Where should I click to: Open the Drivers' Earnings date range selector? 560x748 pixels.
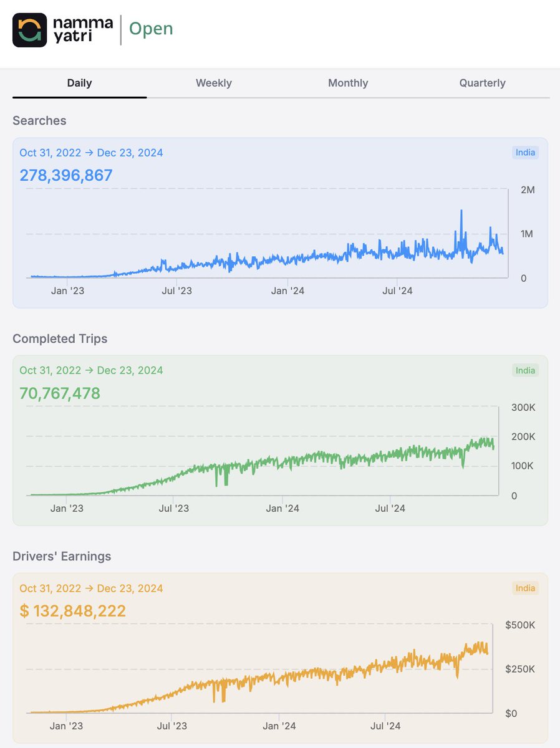(90, 588)
